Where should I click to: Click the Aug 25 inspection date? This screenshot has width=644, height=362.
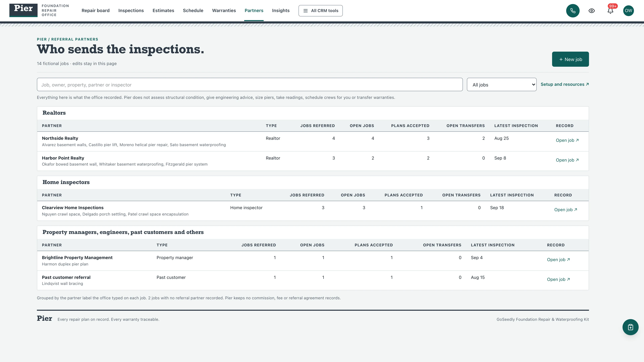501,138
